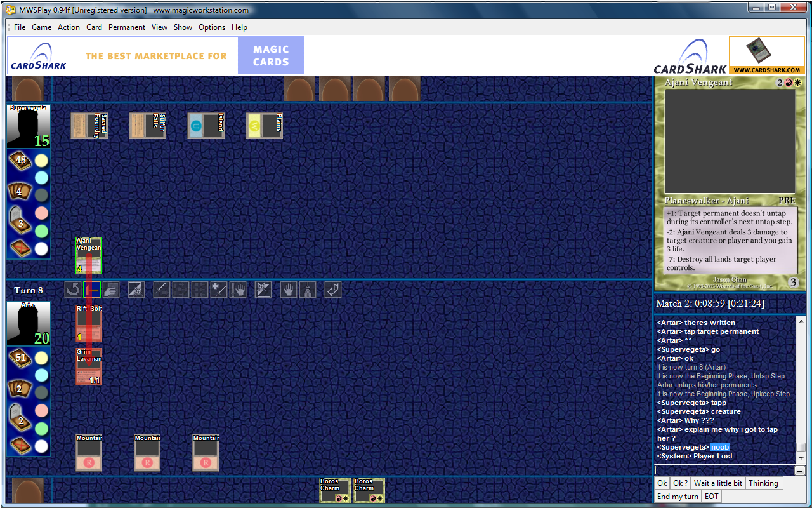The image size is (812, 508).
Task: Open Artar's hand icon showing 2
Action: click(x=20, y=387)
